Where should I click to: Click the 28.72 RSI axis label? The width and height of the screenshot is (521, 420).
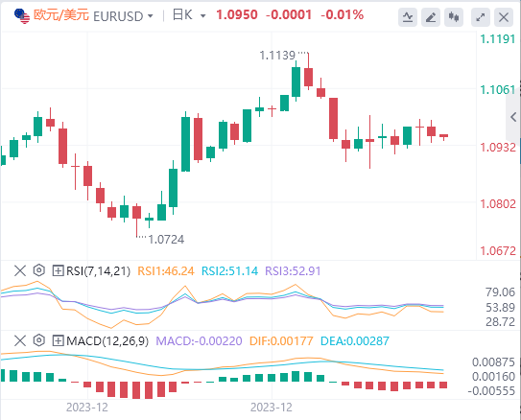500,322
